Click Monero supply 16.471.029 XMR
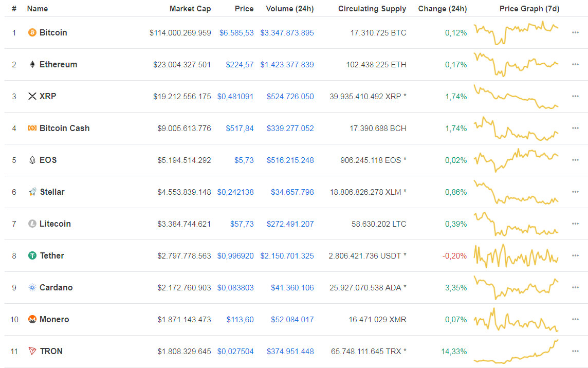 click(378, 320)
